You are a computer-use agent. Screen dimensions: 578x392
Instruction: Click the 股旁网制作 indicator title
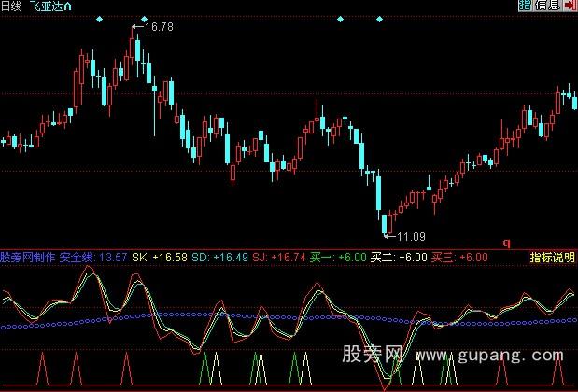pos(28,257)
